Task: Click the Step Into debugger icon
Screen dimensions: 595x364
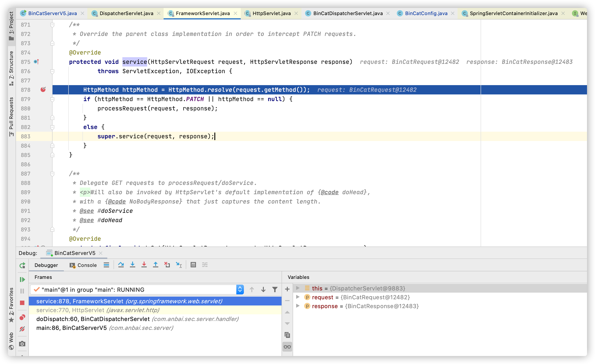Action: point(132,265)
